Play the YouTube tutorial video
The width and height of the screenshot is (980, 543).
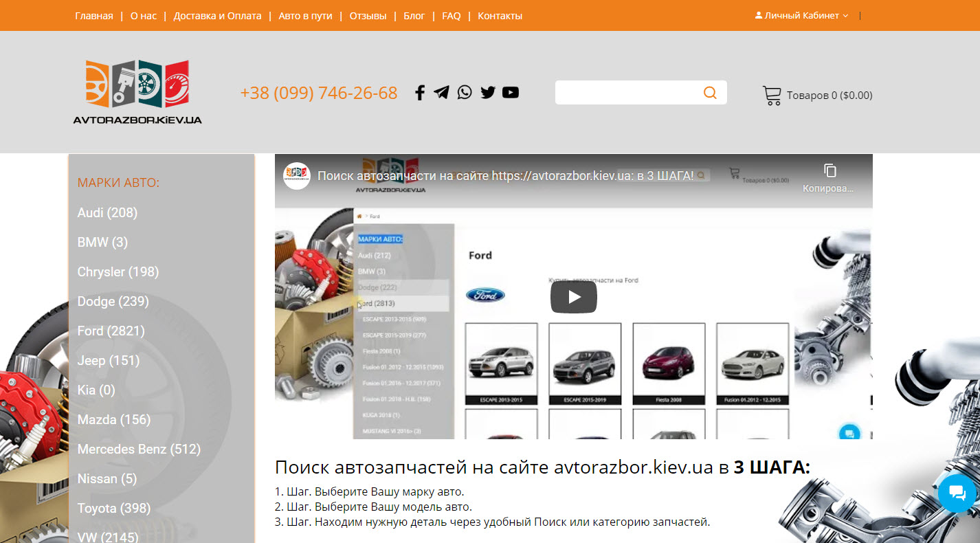pyautogui.click(x=573, y=297)
